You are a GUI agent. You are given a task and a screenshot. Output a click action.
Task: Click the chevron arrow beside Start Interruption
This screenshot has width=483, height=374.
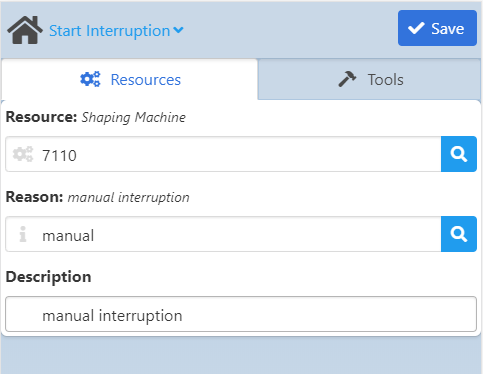point(179,30)
